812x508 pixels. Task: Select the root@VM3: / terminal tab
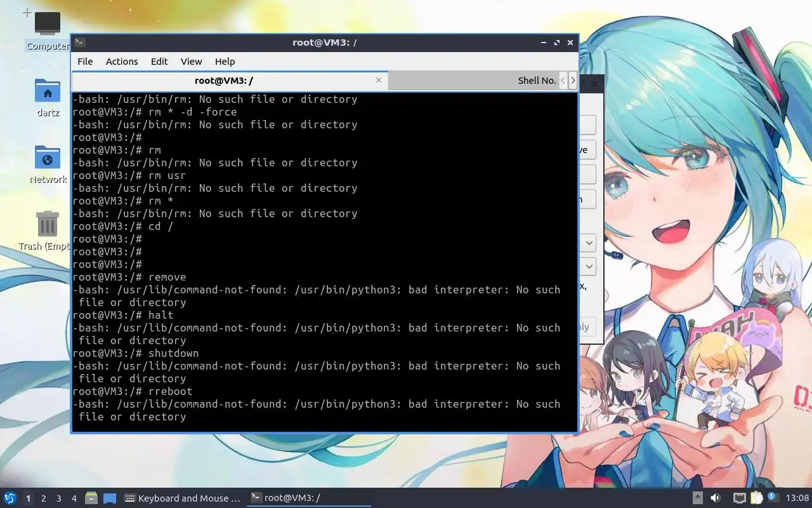(230, 80)
